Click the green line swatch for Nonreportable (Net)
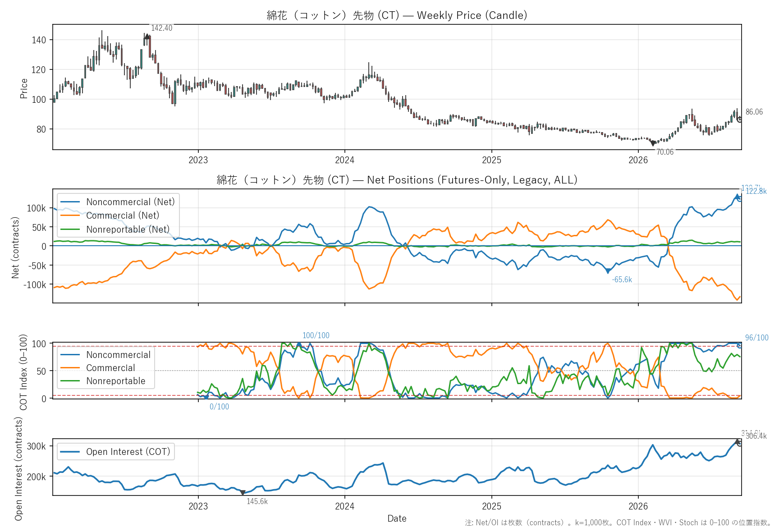Screen dimensions: 779x532 tap(70, 229)
